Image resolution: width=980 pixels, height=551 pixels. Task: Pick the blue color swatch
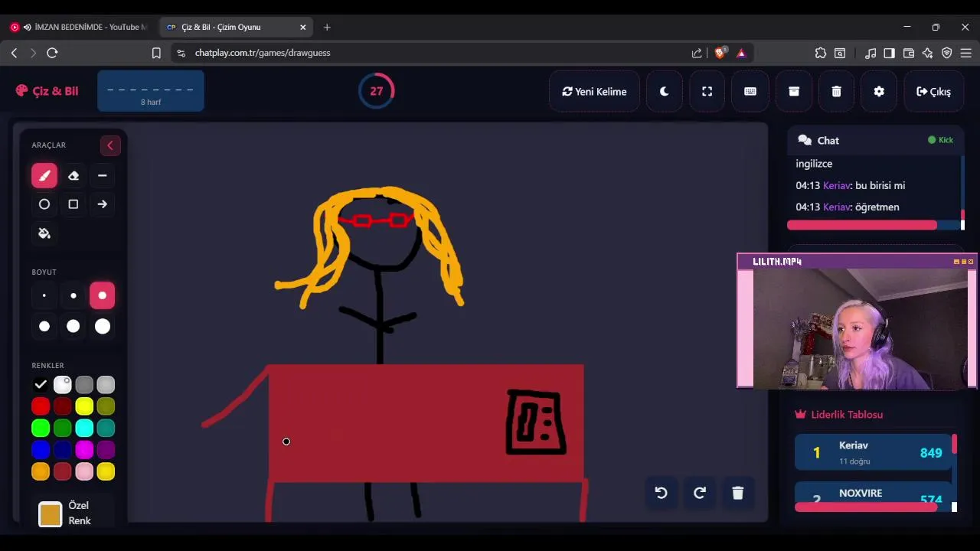[x=41, y=450]
